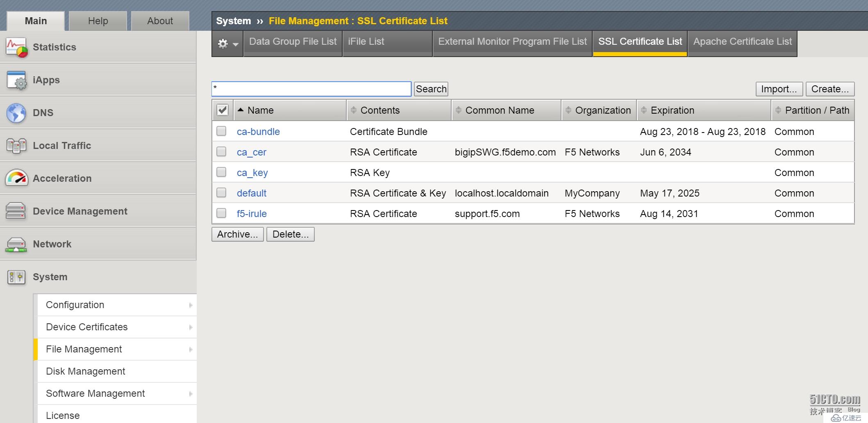Open the default certificate link
868x423 pixels.
click(252, 193)
